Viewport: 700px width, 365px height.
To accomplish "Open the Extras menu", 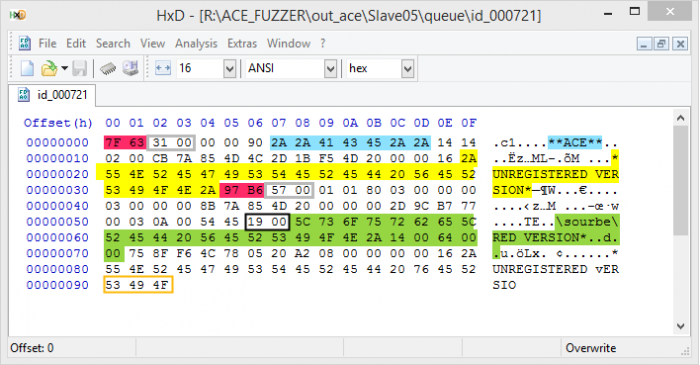I will pos(242,43).
